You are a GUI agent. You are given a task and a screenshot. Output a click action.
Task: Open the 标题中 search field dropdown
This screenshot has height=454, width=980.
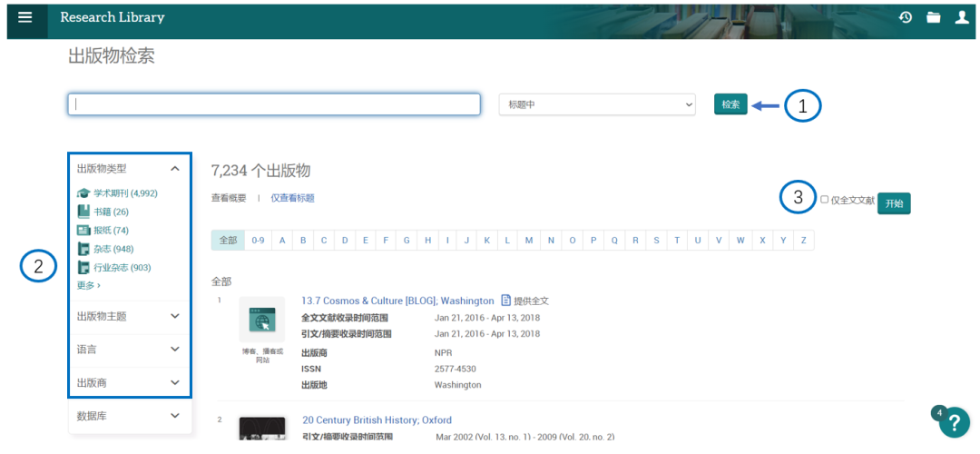point(597,104)
